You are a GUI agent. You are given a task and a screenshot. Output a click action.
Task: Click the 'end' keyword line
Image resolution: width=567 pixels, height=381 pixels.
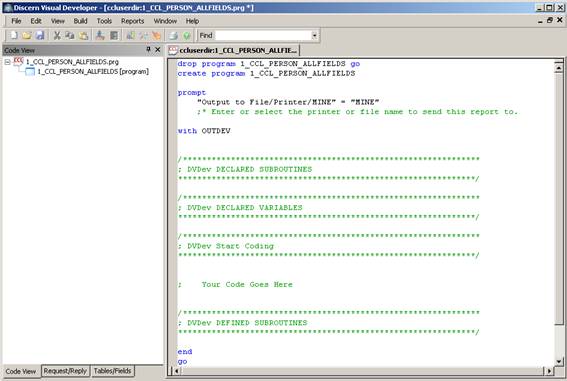click(x=184, y=351)
